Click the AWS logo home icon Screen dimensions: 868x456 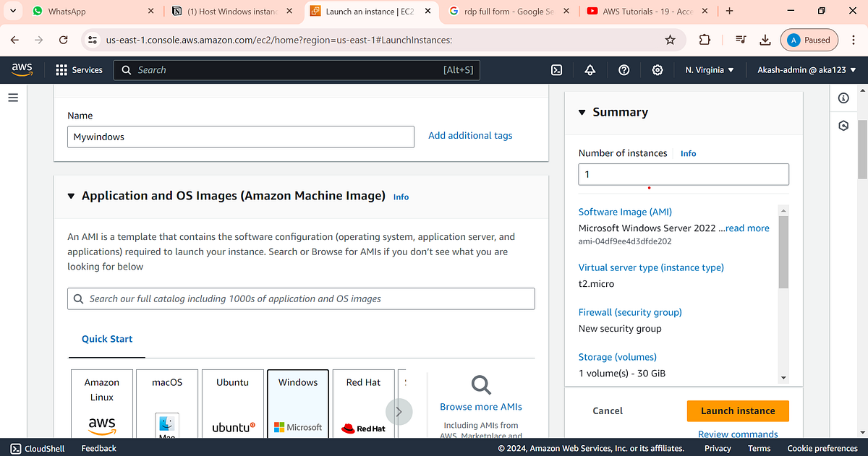click(22, 69)
